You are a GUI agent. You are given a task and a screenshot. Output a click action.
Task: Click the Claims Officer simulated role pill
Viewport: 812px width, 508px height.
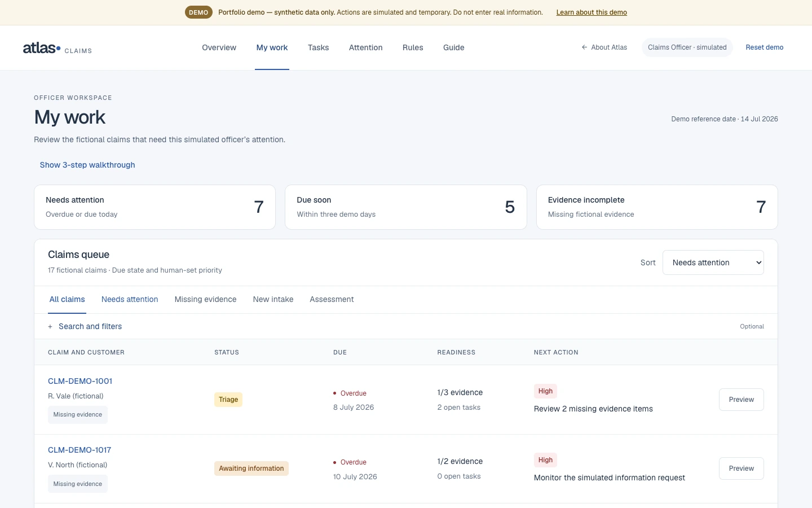687,47
